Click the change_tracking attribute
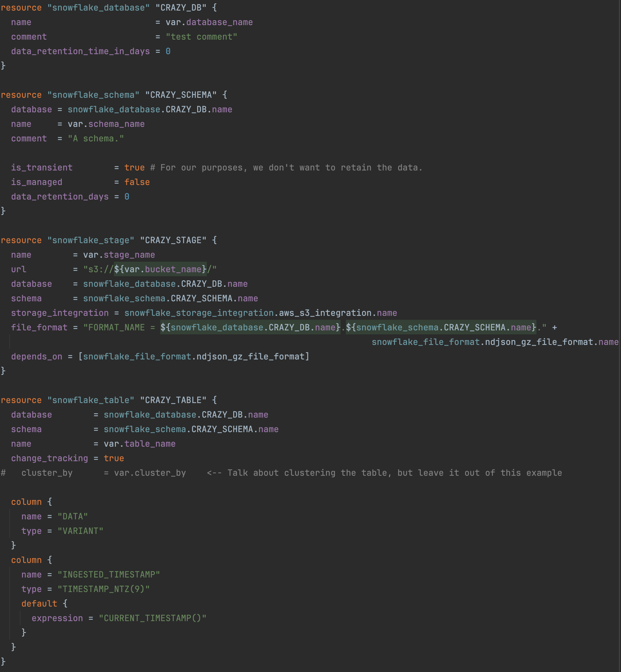This screenshot has width=621, height=672. 50,458
